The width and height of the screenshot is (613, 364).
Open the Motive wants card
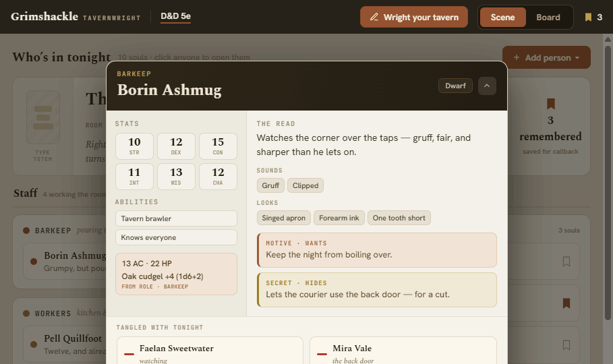(x=377, y=250)
